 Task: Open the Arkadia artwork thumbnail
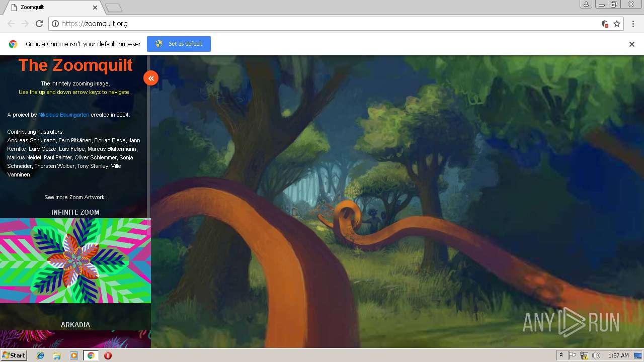point(75,339)
